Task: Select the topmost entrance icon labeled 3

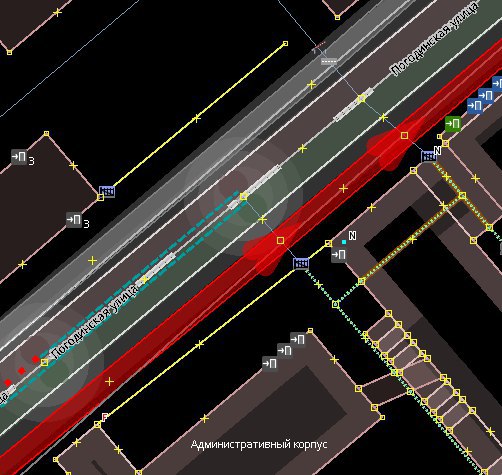Action: point(19,157)
